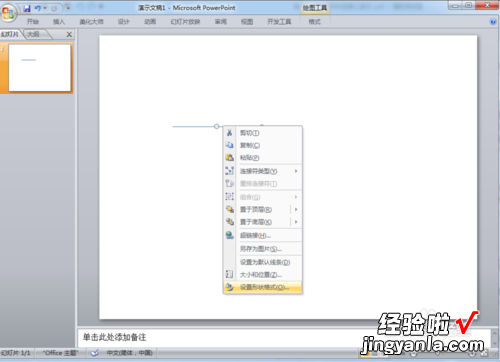Choose 另存为图片(S)... menu entry
This screenshot has height=362, width=500.
point(262,249)
